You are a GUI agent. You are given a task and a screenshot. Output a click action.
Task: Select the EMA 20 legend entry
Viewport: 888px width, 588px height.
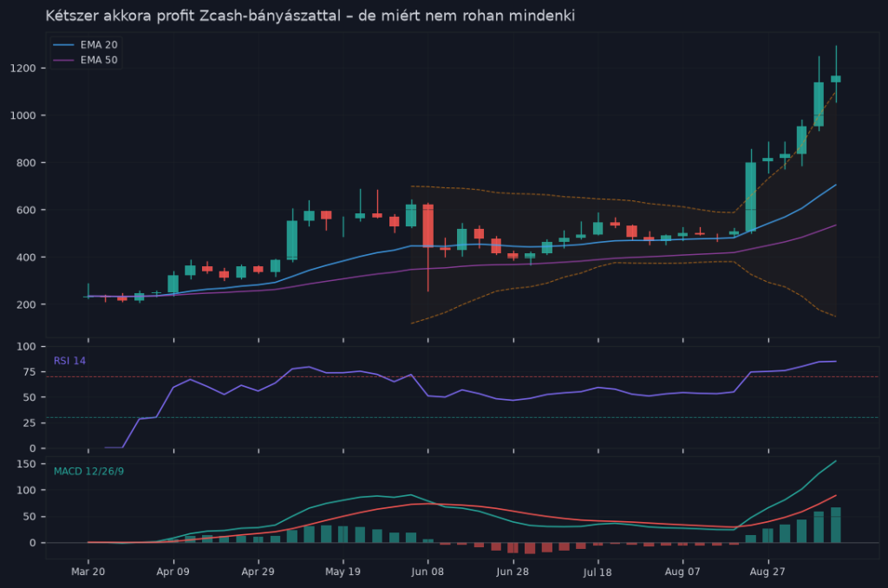85,45
